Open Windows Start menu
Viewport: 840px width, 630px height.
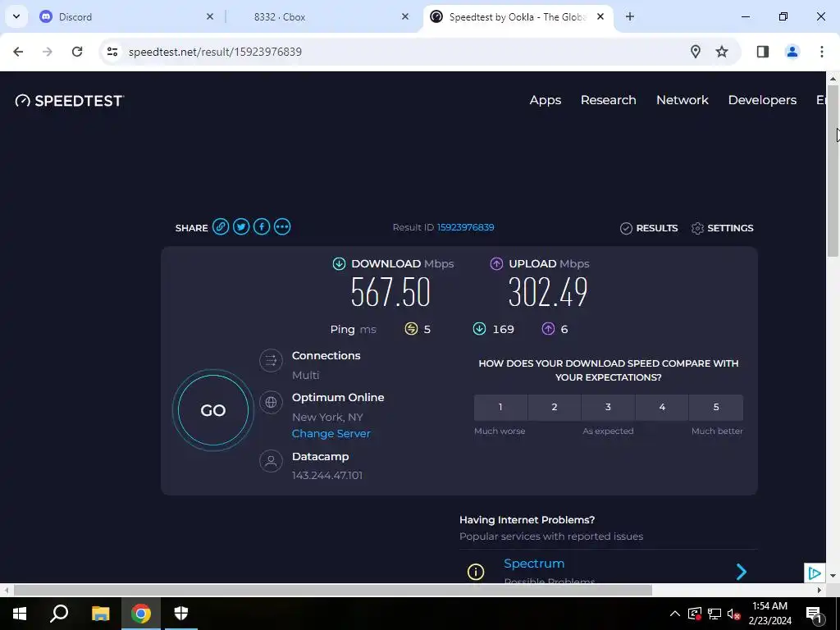(20, 614)
